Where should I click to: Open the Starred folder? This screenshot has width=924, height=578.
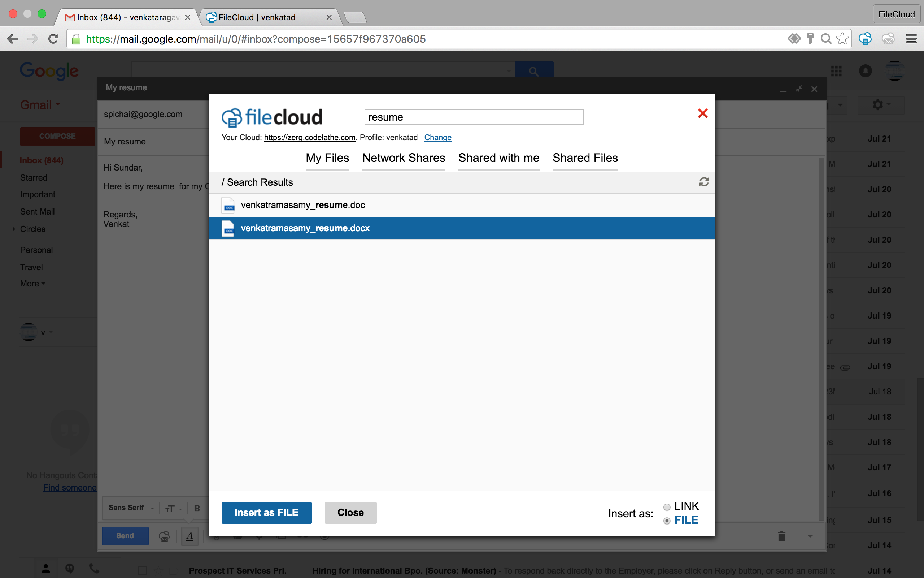tap(34, 178)
